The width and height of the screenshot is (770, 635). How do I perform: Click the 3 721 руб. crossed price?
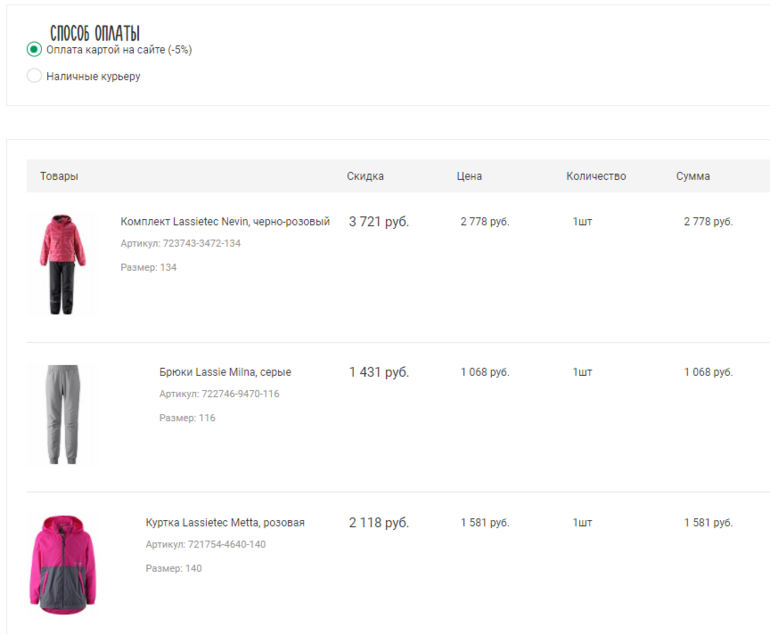coord(379,222)
